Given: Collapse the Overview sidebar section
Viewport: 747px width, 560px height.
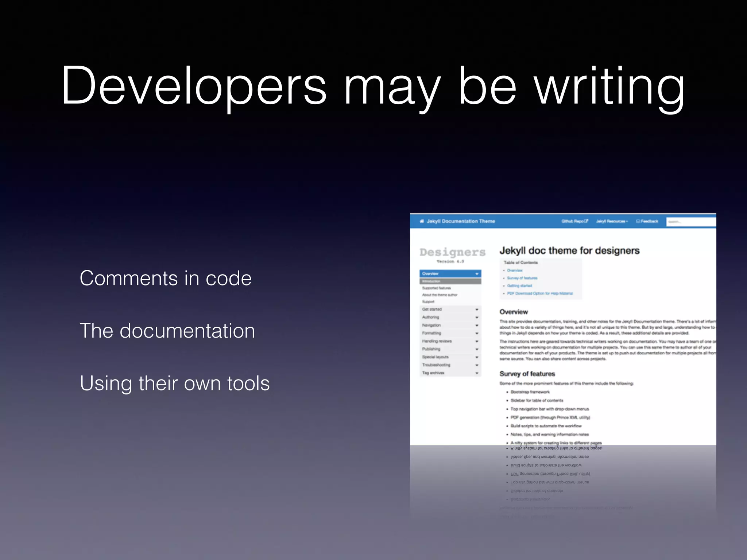Looking at the screenshot, I should (x=450, y=274).
